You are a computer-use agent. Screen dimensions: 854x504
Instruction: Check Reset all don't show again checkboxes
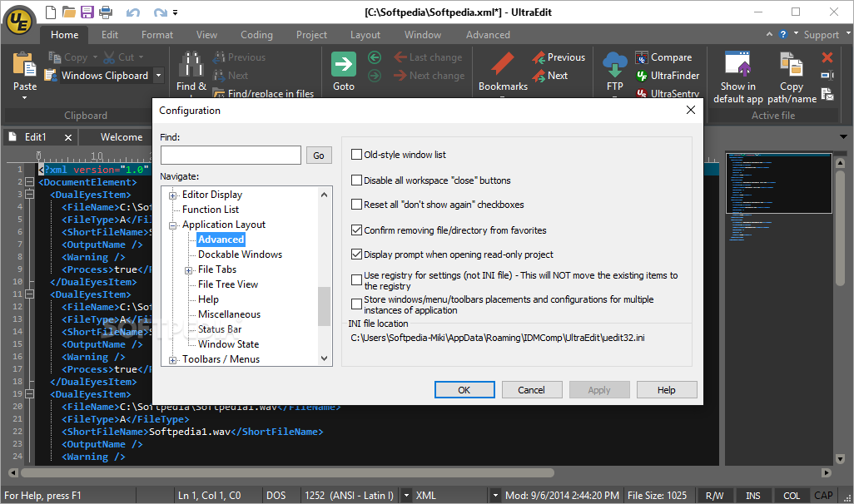pos(357,205)
